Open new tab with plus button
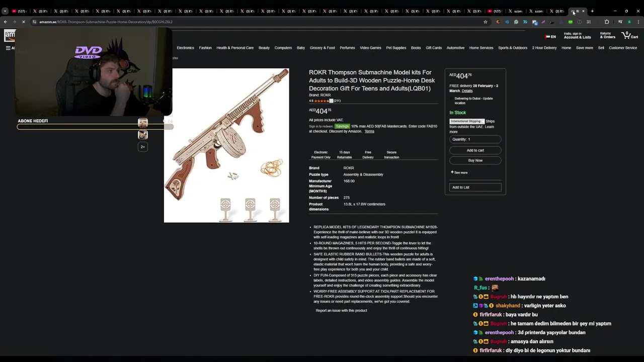 [x=592, y=11]
